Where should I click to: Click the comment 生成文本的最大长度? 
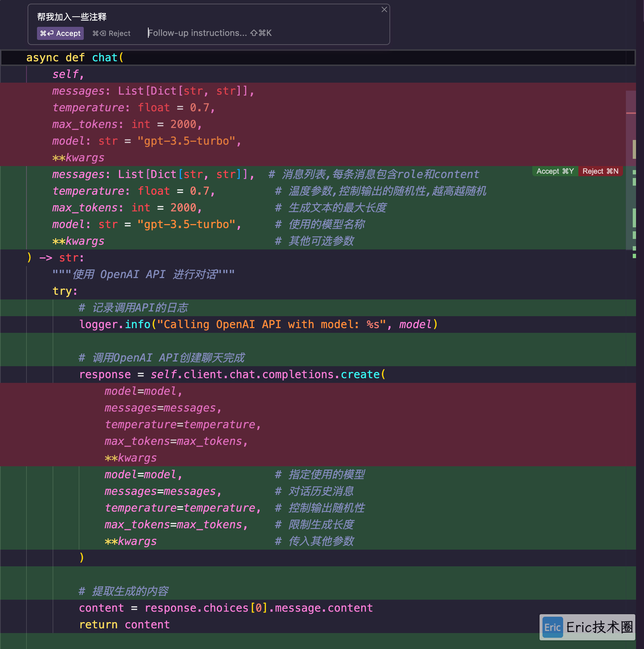[x=331, y=207]
